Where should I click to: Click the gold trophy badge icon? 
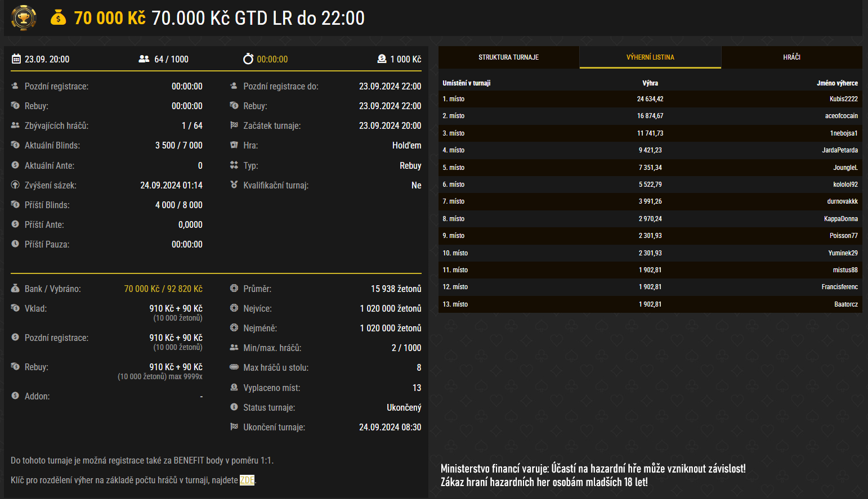24,18
